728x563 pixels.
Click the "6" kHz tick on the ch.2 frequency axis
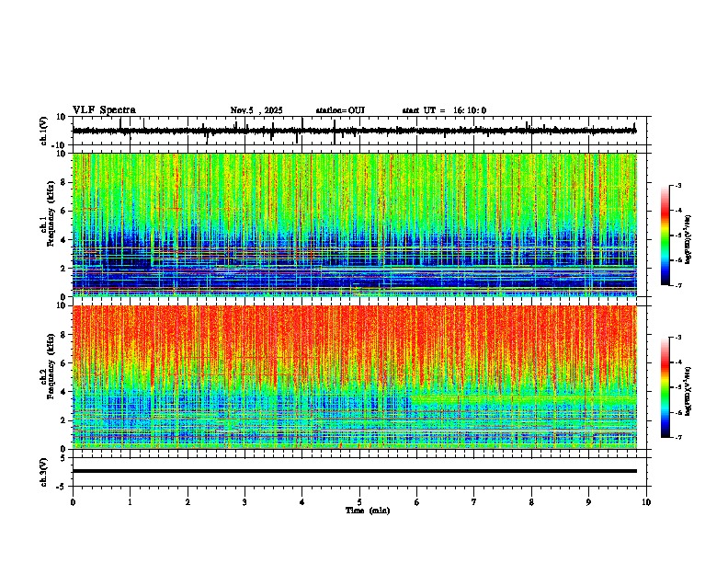coord(63,363)
